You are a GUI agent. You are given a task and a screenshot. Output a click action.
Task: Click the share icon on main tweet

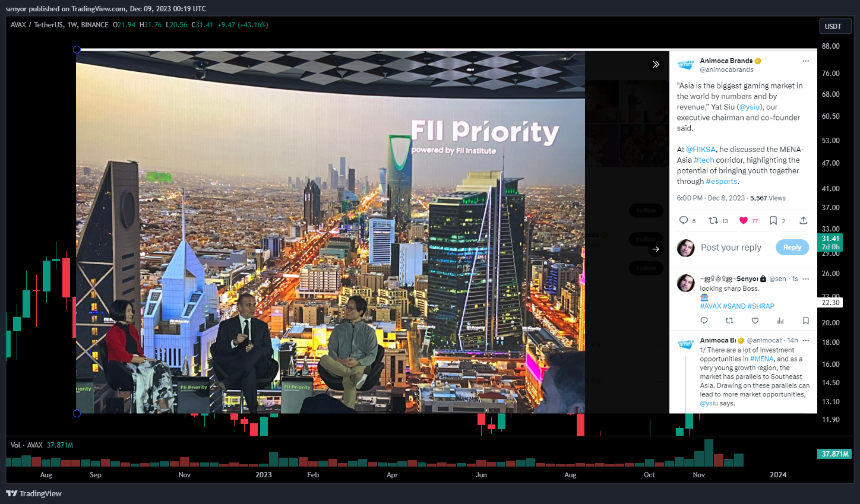point(803,220)
